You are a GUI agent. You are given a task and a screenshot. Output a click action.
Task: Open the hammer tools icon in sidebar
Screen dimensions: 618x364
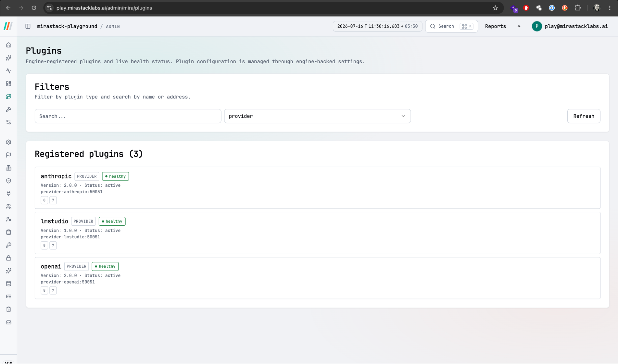point(9,109)
